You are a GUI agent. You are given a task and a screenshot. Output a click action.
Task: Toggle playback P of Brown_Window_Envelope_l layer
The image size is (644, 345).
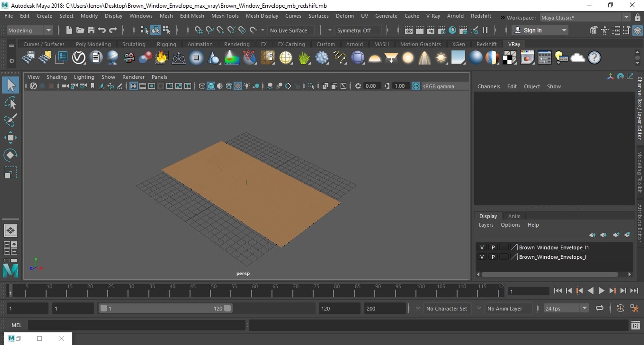tap(493, 257)
